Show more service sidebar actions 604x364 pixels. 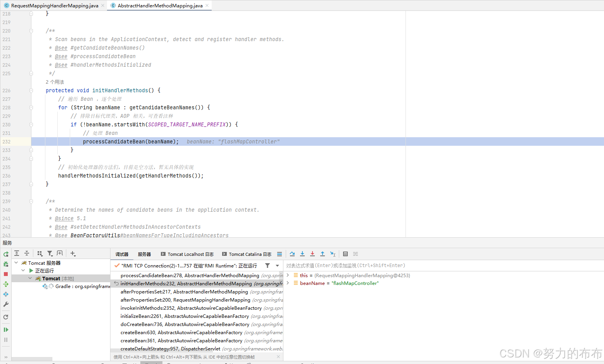tap(6, 357)
